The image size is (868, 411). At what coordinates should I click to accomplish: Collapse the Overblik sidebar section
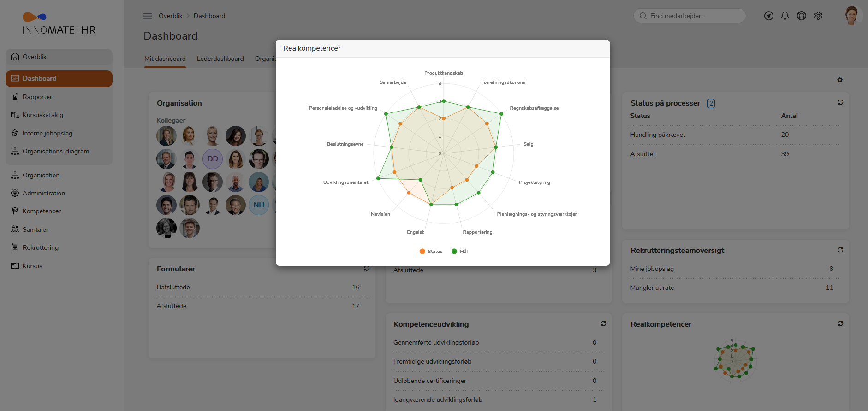point(59,57)
